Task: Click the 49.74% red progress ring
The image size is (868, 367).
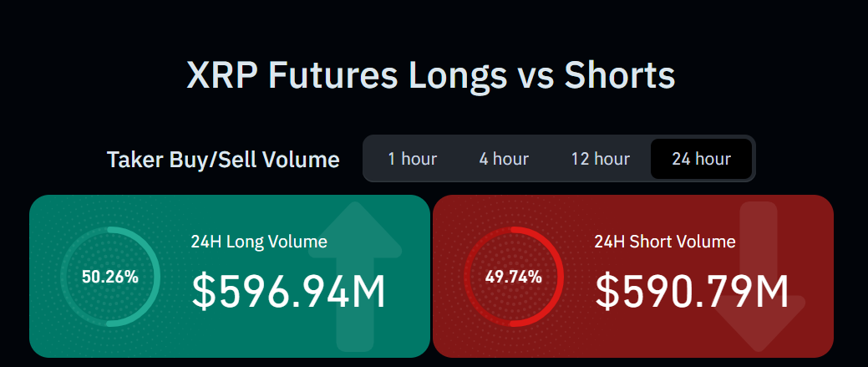Action: click(514, 276)
